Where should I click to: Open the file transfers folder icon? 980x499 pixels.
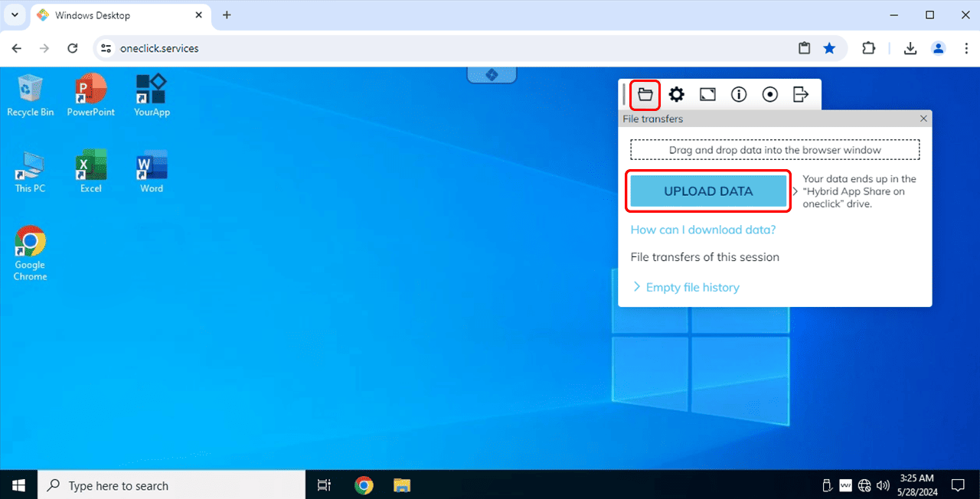645,94
